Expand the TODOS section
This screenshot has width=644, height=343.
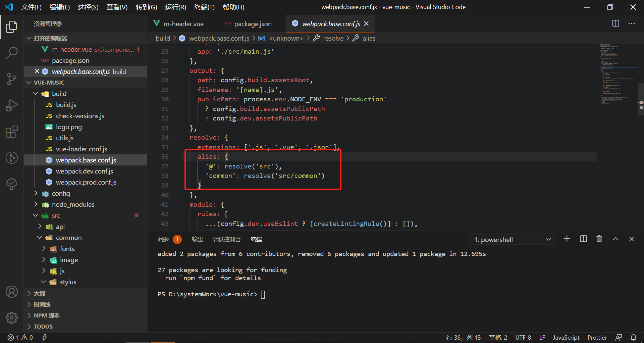point(29,327)
